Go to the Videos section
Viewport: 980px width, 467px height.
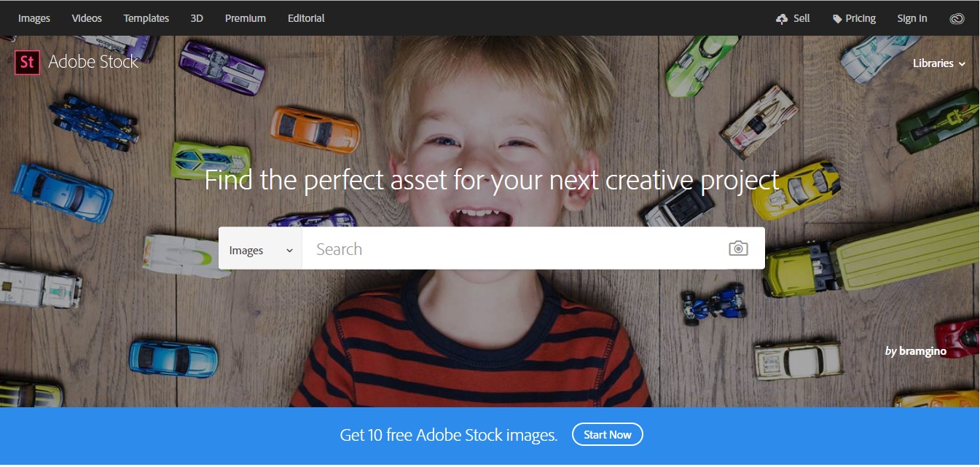click(x=87, y=18)
